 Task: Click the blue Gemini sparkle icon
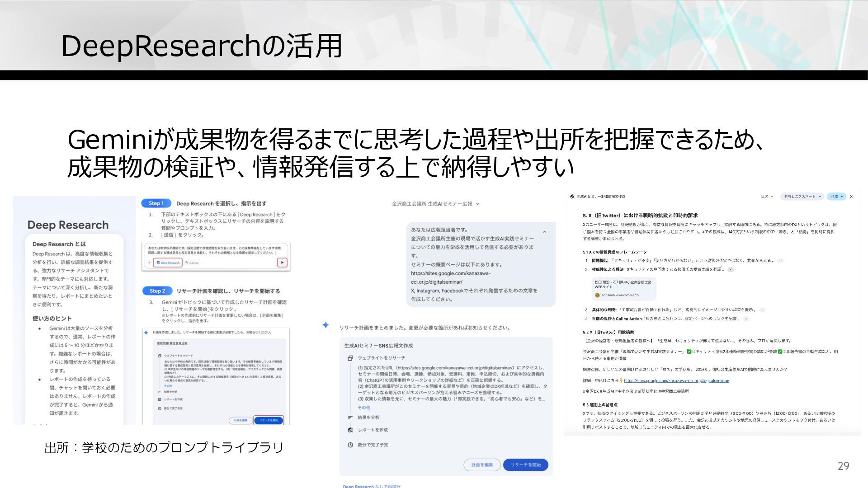coord(325,325)
